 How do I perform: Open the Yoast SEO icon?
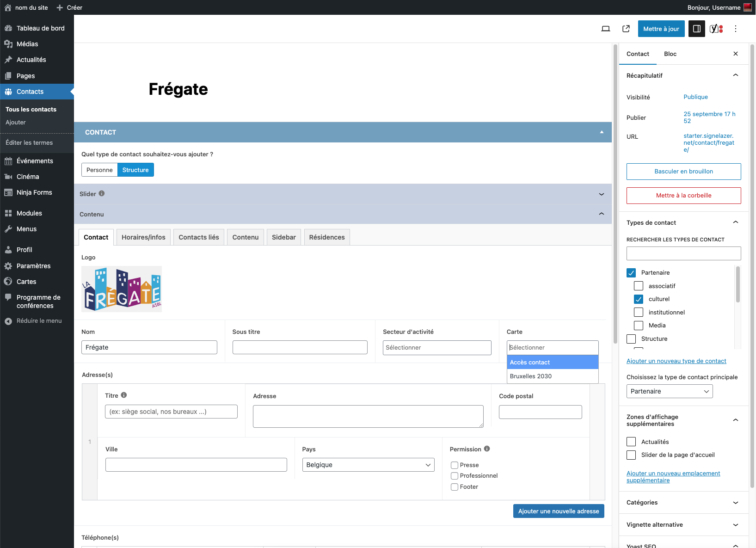click(716, 29)
